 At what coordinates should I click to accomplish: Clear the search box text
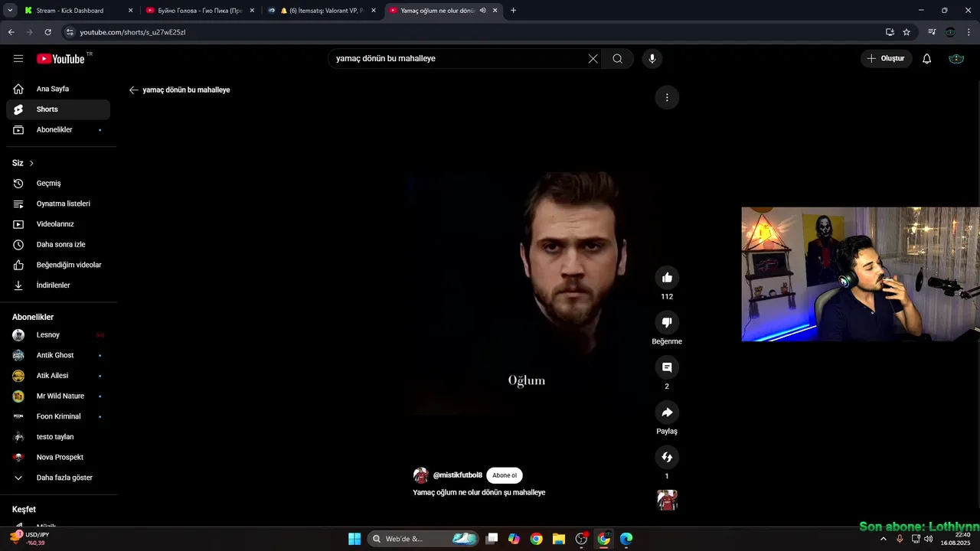pos(593,58)
